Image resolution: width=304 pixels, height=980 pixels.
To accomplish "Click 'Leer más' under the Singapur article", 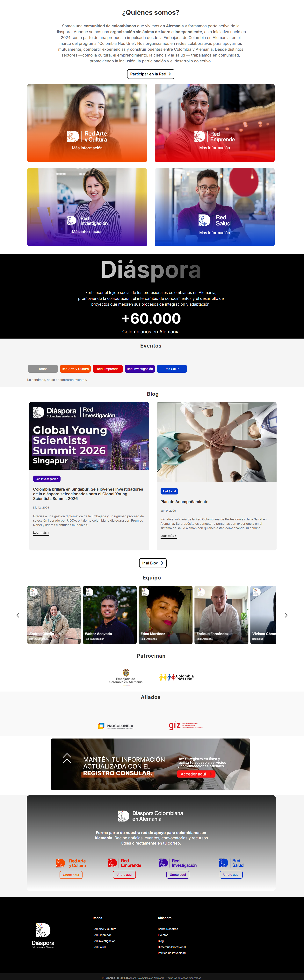I will coord(41,533).
